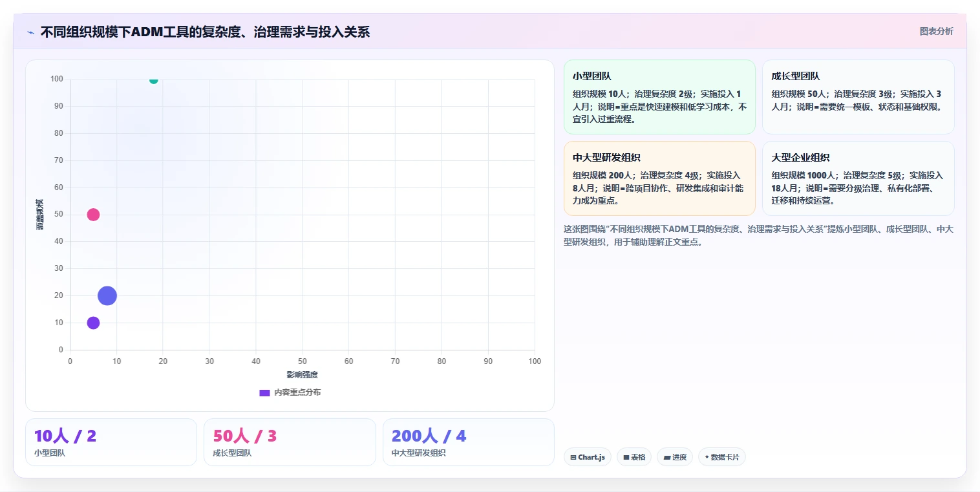Open the 大型企业组织 info card
Viewport: 980px width, 492px height.
pos(858,178)
